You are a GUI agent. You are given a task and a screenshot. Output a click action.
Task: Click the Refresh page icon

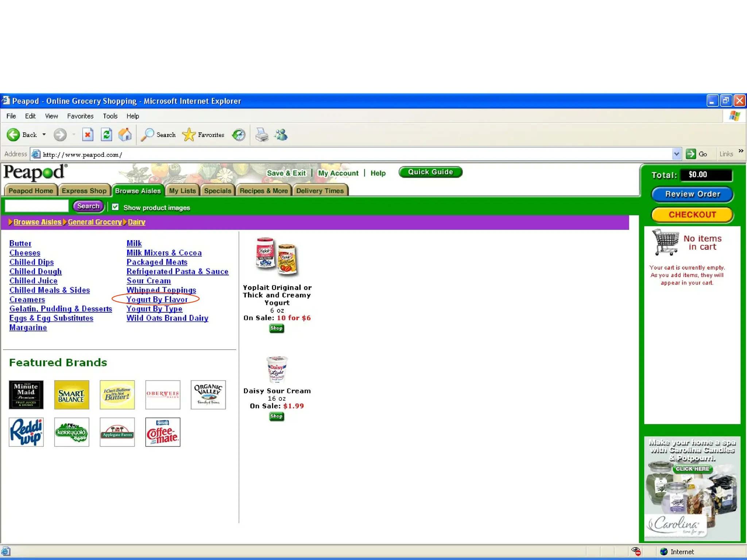pos(107,135)
